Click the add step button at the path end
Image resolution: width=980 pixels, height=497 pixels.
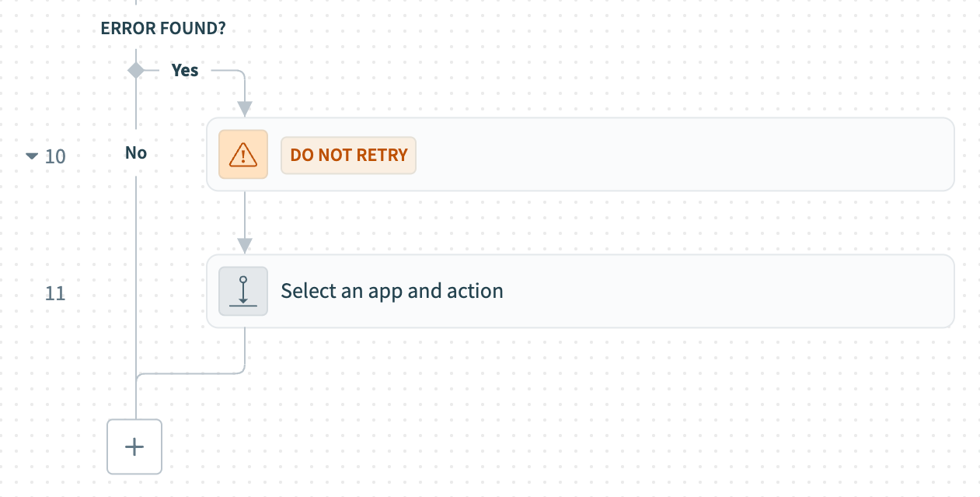click(134, 446)
